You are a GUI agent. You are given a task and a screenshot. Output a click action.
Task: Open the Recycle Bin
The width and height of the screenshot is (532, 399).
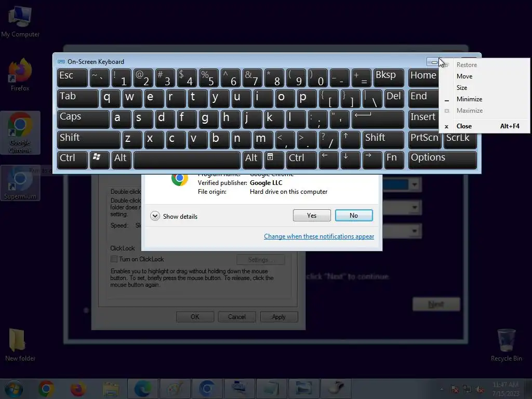506,345
